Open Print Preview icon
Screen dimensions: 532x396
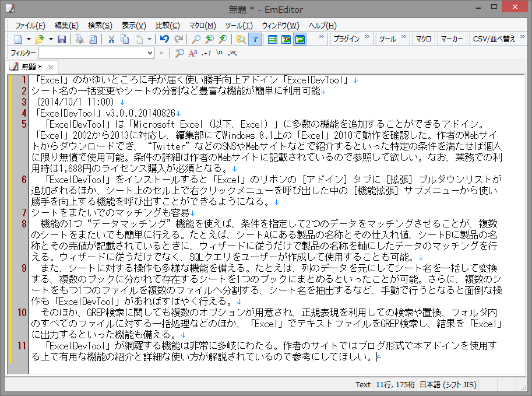click(93, 40)
